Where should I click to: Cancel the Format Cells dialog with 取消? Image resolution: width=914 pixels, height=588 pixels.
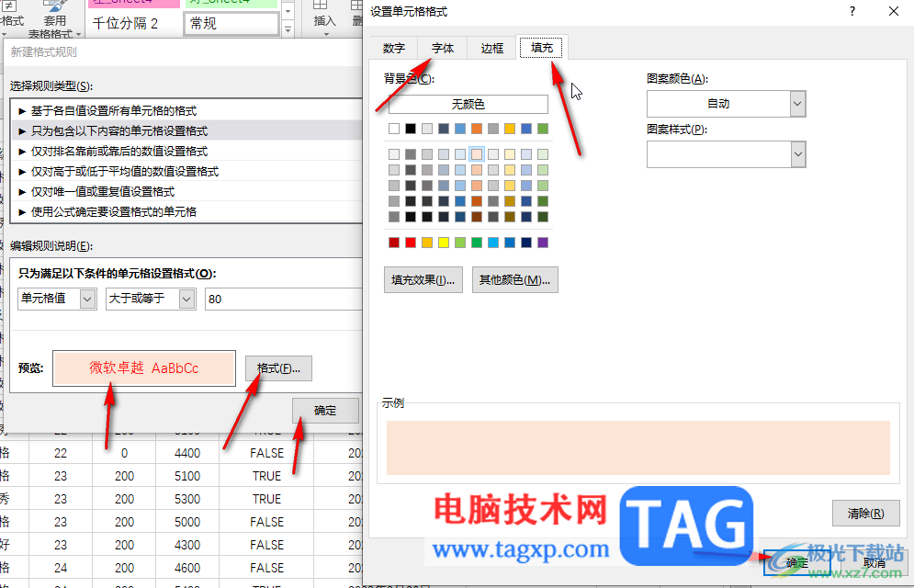874,562
